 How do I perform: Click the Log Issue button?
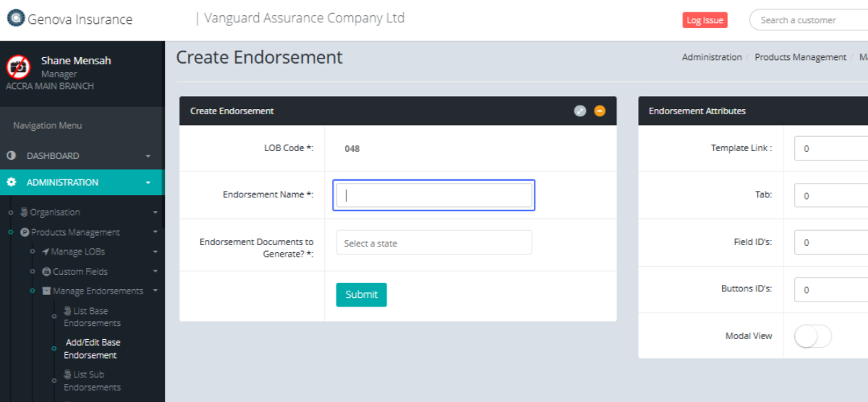[x=704, y=20]
